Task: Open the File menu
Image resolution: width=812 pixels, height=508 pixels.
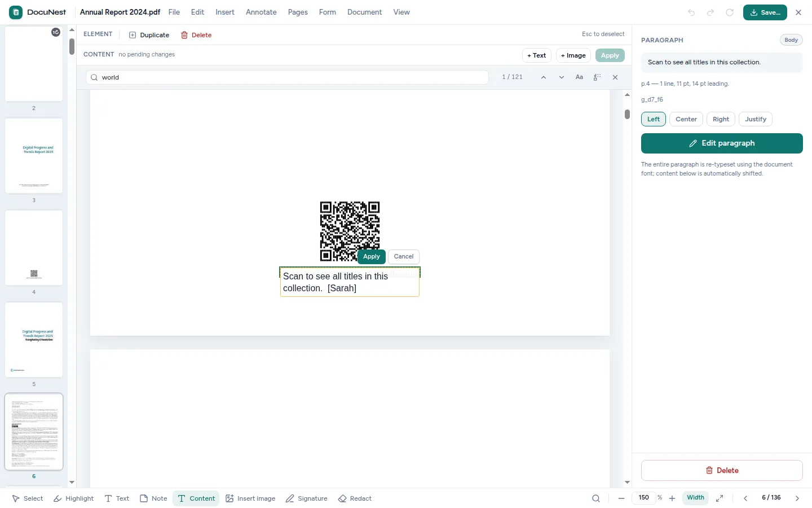Action: [174, 12]
